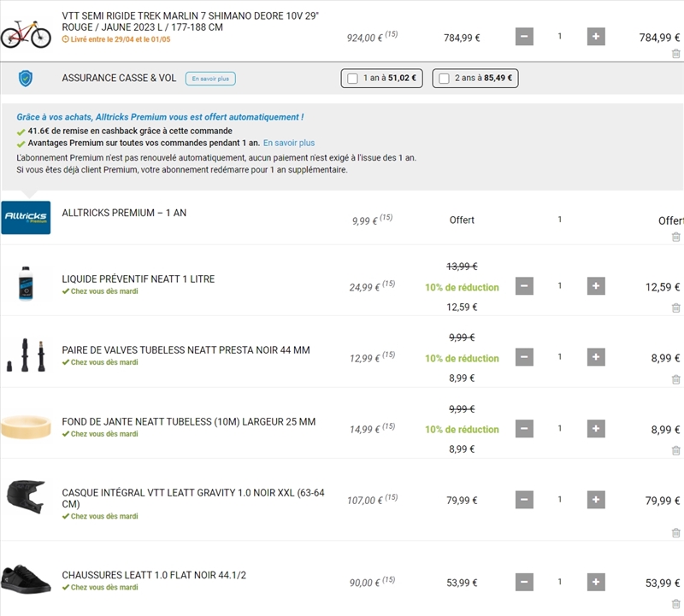Check the 2 ans à 85,49 € insurance option
This screenshot has height=616, width=684.
click(444, 79)
